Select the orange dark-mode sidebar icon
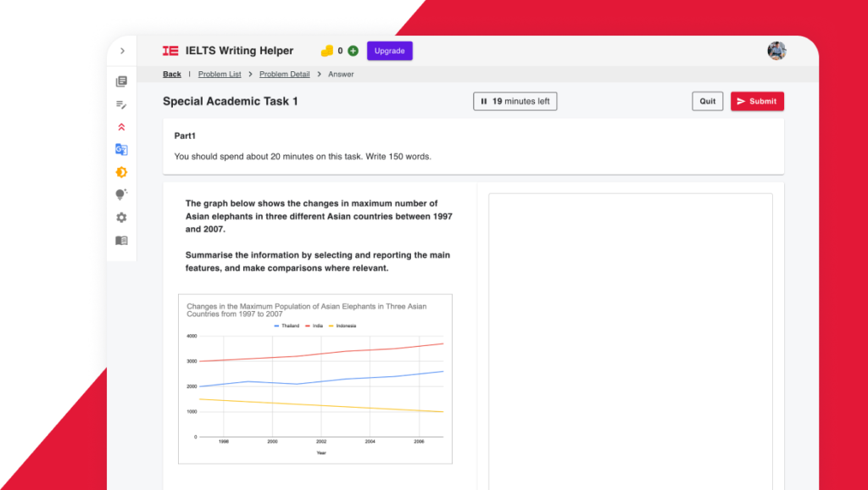Viewport: 868px width, 490px height. coord(121,171)
